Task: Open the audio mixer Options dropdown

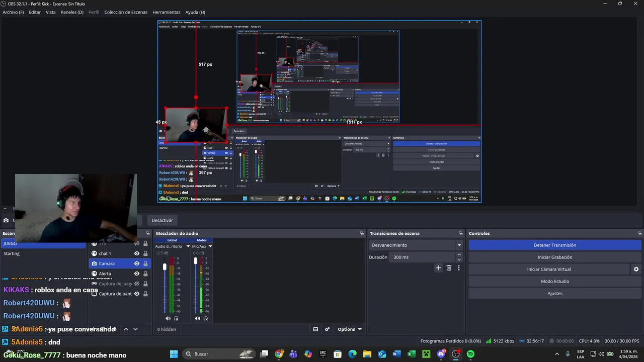Action: point(349,329)
